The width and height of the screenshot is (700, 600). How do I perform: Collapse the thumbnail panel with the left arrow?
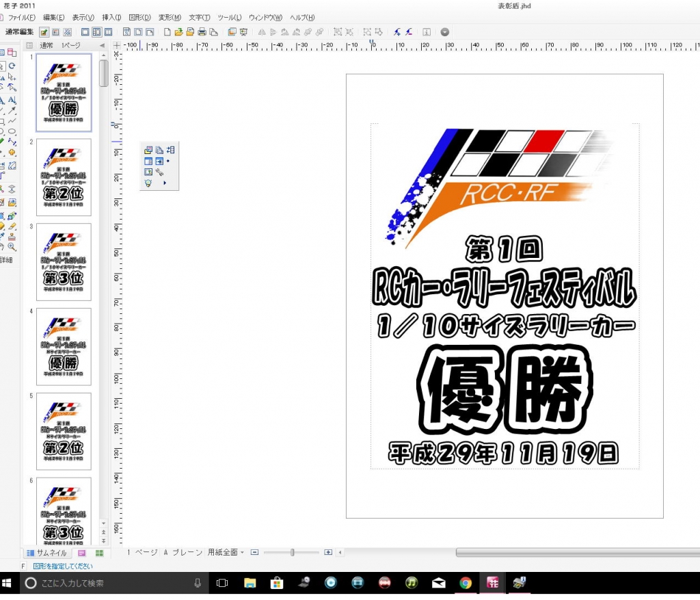coord(102,45)
